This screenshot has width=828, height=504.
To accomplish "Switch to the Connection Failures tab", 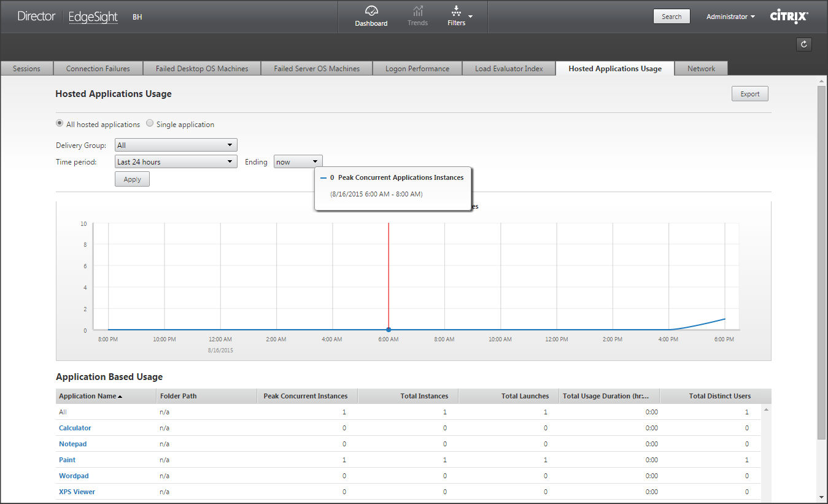I will 98,69.
